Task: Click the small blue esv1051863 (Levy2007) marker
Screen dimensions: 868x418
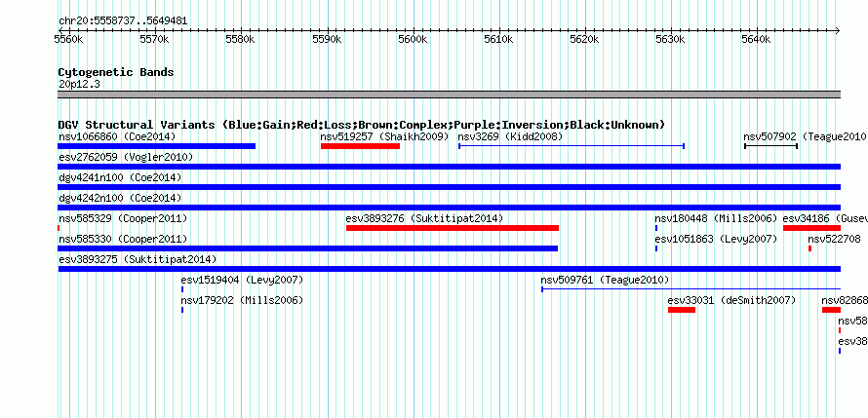Action: (x=656, y=248)
